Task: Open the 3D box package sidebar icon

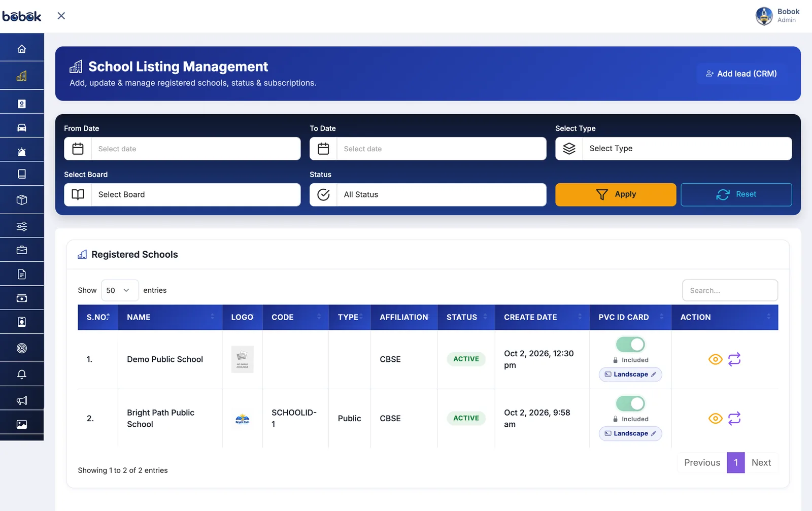Action: 22,200
